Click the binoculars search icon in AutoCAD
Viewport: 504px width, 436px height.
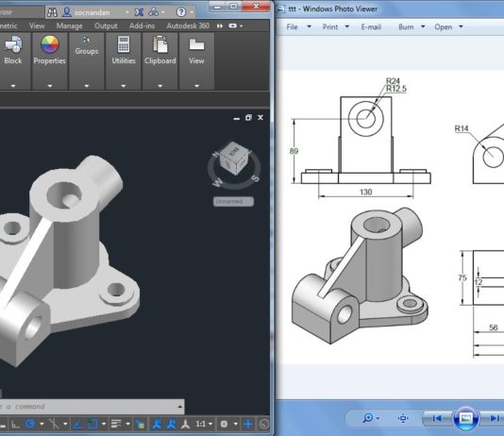coord(52,12)
